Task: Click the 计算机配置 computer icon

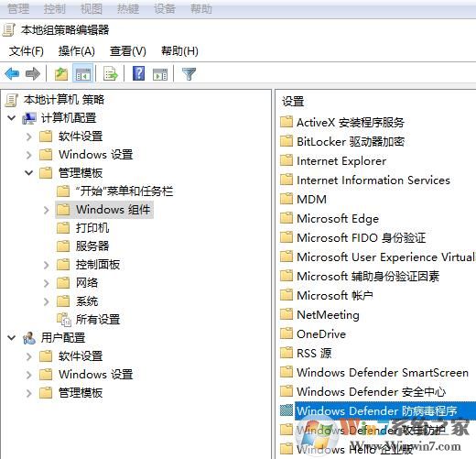Action: [29, 118]
